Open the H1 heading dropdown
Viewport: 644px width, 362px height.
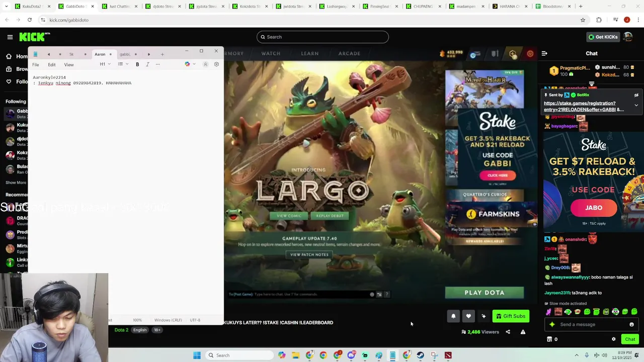click(105, 64)
